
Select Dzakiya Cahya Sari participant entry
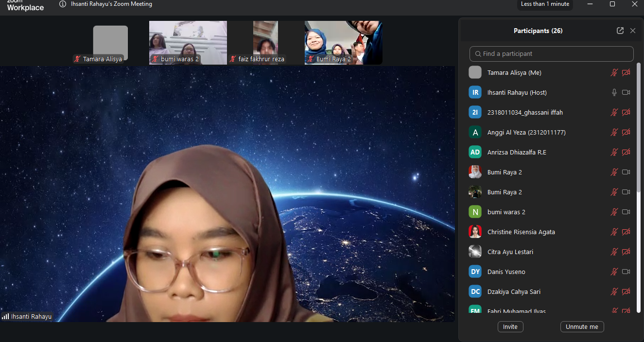514,291
